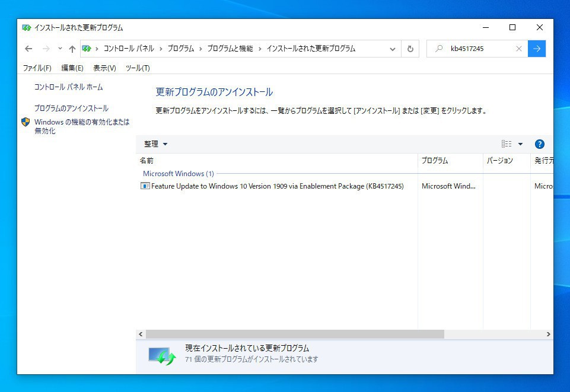Click the shield icon beside Windows features
This screenshot has width=570, height=392.
click(x=26, y=122)
